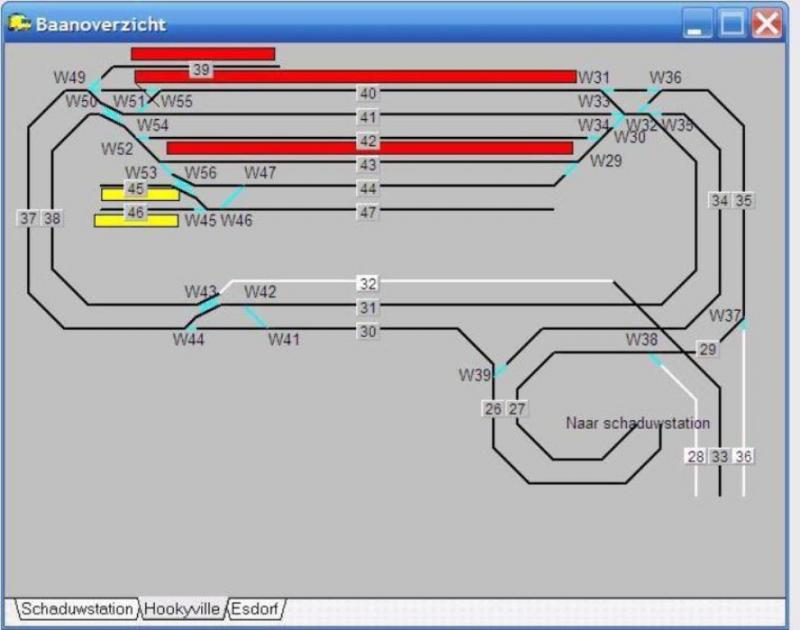Select the W39 switch label
Image resolution: width=800 pixels, height=630 pixels.
[x=474, y=375]
